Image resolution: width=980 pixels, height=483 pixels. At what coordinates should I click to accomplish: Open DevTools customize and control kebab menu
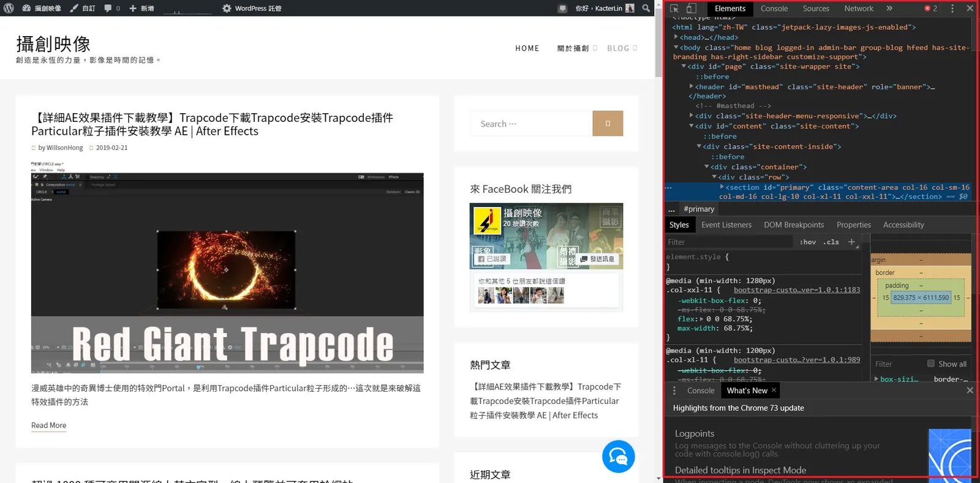tap(952, 9)
